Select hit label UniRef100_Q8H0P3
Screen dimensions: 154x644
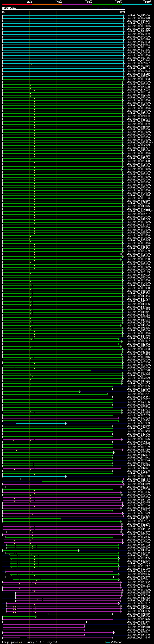138,79
